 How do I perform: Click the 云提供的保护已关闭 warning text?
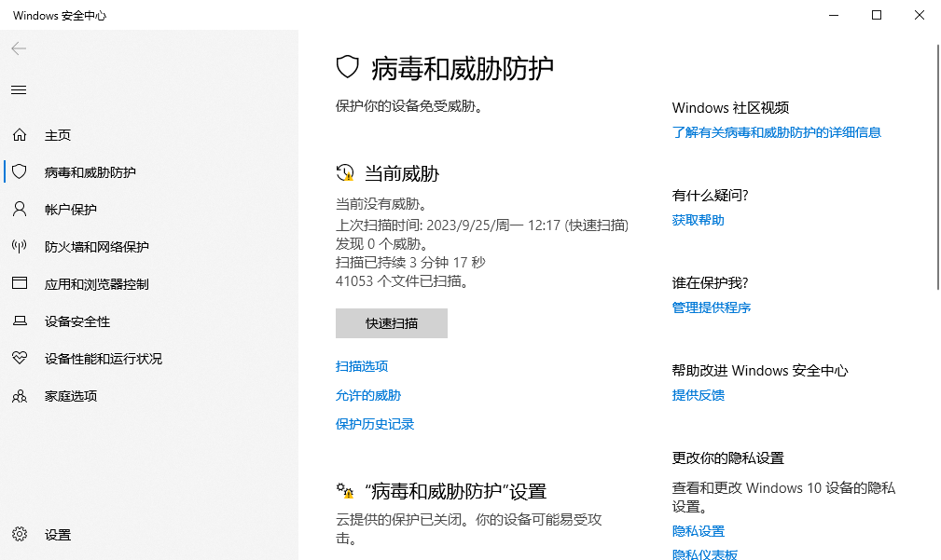469,529
